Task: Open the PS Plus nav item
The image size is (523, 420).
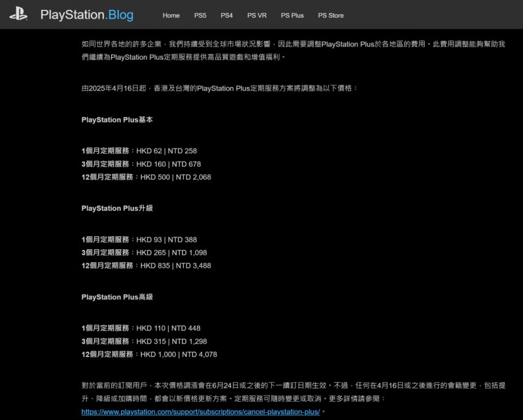Action: pos(292,15)
